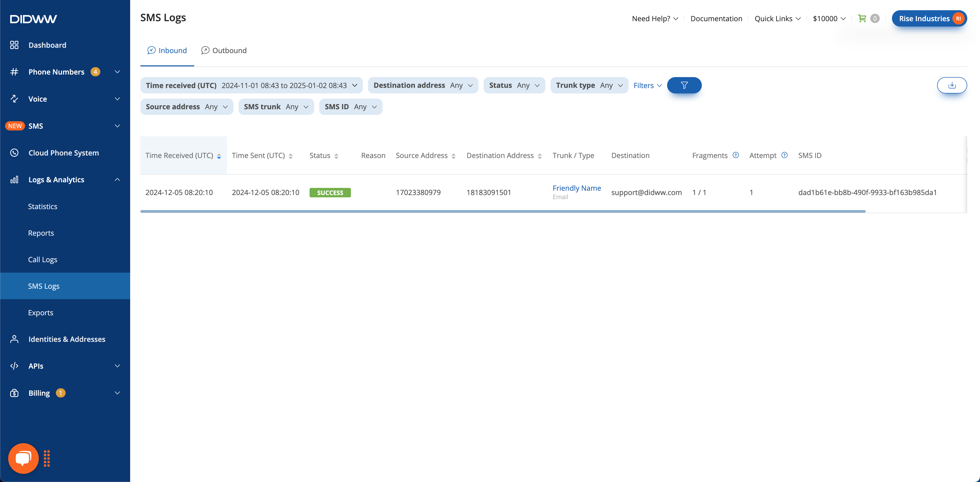Click the DIDWW logo

(33, 19)
